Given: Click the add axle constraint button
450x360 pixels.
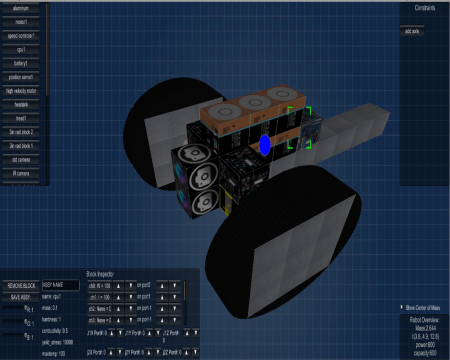Looking at the screenshot, I should [x=412, y=31].
